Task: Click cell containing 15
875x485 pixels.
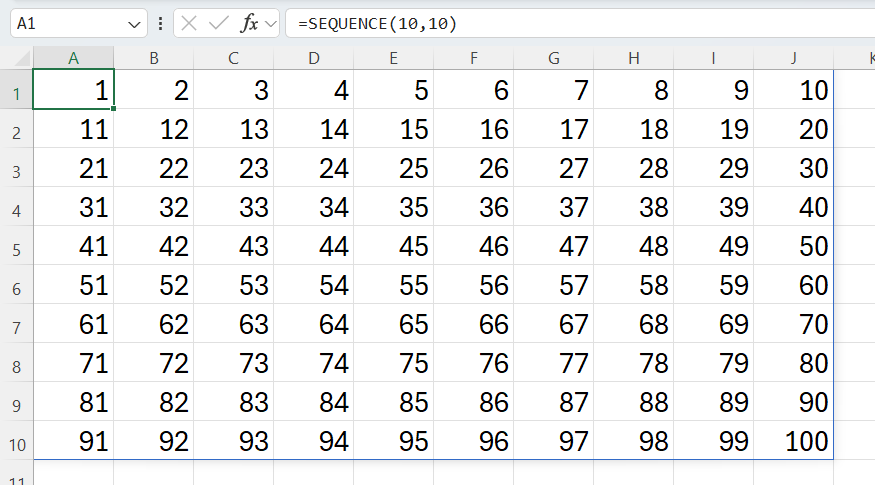Action: click(x=393, y=128)
